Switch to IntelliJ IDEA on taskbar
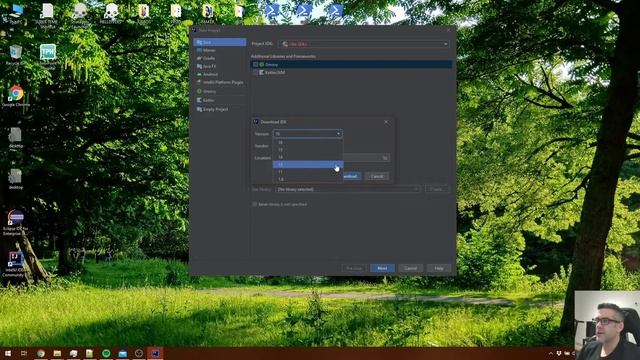Image resolution: width=640 pixels, height=360 pixels. (155, 353)
